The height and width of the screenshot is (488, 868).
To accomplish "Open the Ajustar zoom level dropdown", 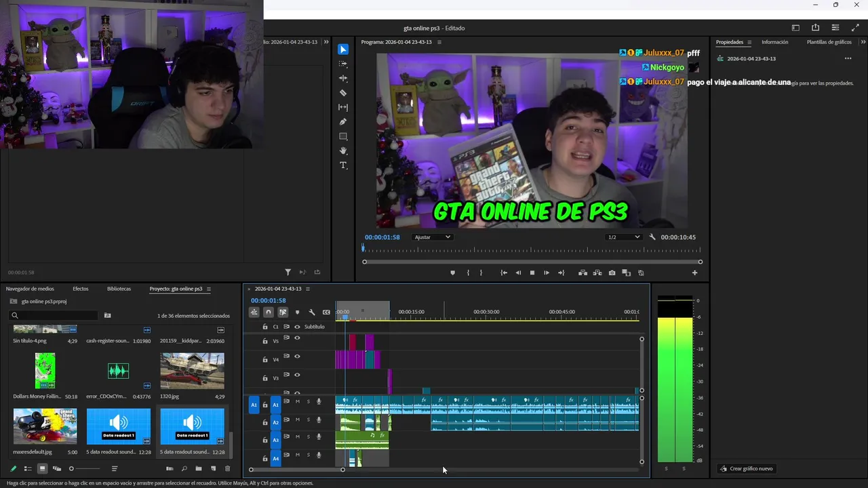I will click(x=433, y=237).
